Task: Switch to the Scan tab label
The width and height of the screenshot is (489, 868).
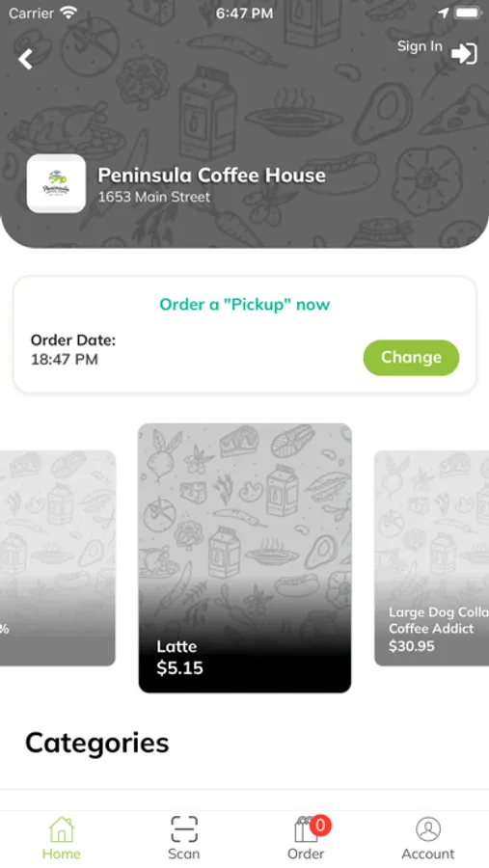Action: [x=184, y=854]
